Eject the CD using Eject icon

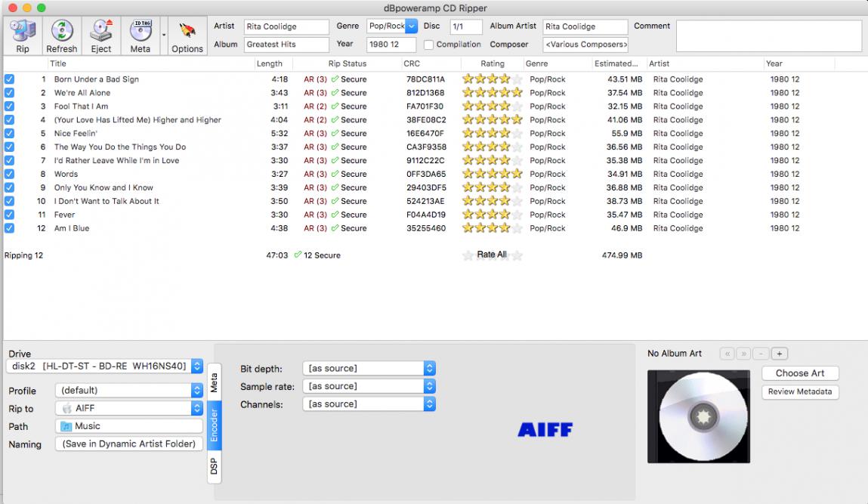[101, 36]
